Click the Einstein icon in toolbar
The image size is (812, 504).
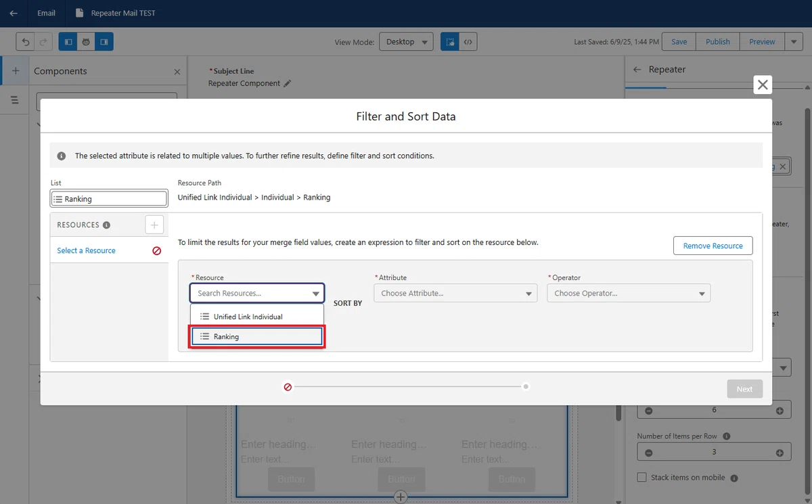86,42
